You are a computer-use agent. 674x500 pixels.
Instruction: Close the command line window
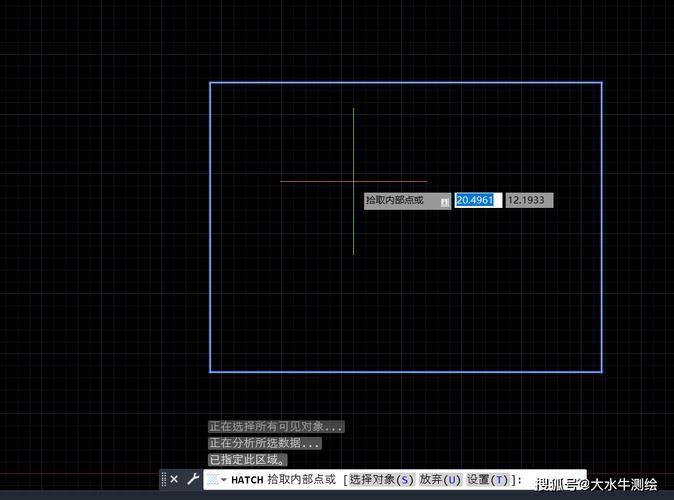click(174, 480)
